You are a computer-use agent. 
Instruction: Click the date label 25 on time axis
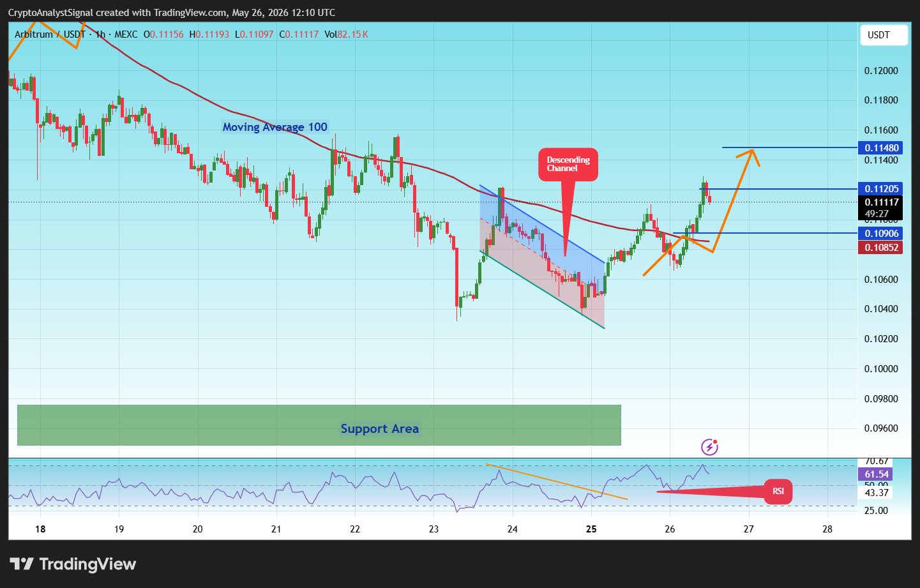point(591,529)
